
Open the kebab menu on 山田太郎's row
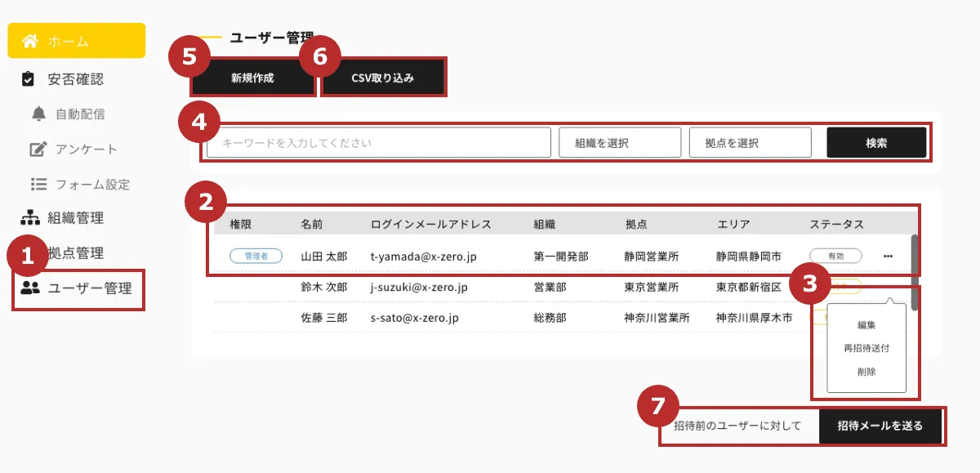[x=889, y=256]
